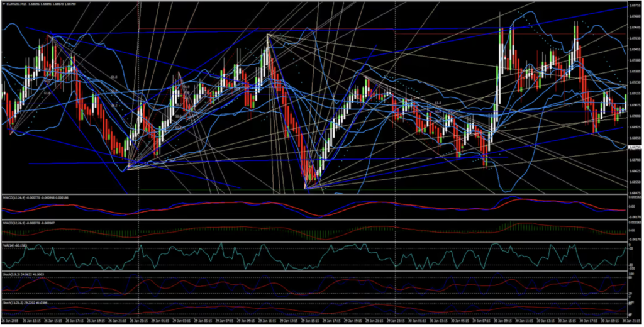Click the 26 Jan 21:15 time label

tap(118, 319)
